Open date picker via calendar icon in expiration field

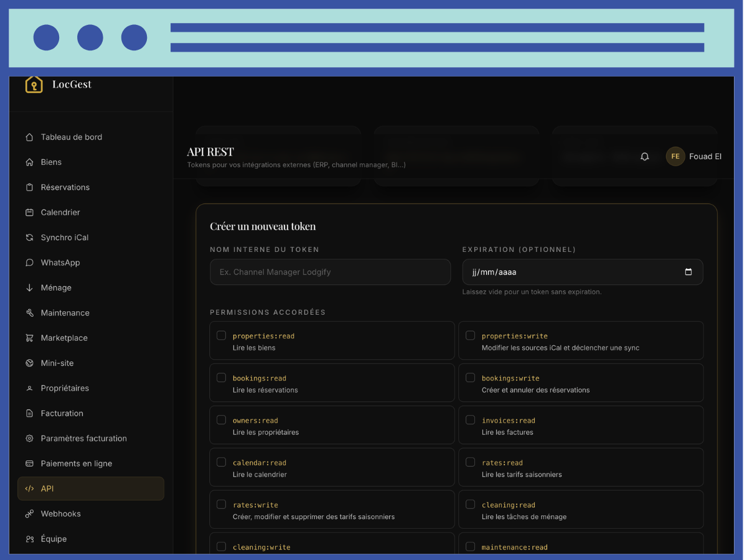(688, 272)
